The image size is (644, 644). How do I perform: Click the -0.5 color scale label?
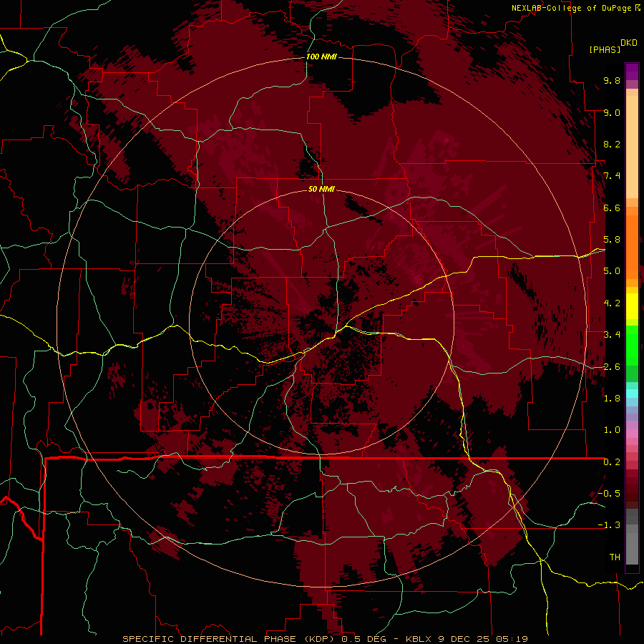(609, 494)
